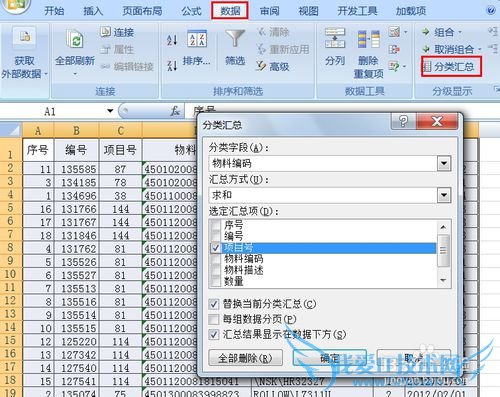Click 删除重复项 remove duplicates icon

[x=369, y=39]
